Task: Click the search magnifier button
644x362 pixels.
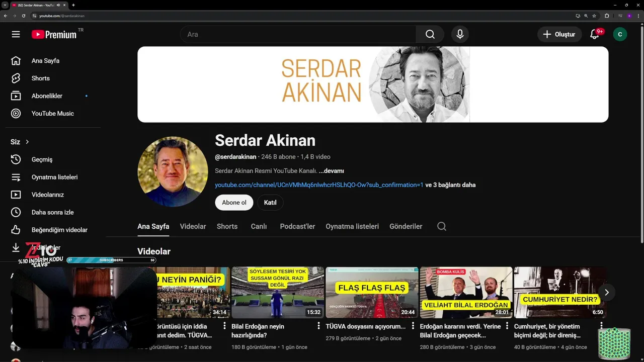Action: pos(430,34)
